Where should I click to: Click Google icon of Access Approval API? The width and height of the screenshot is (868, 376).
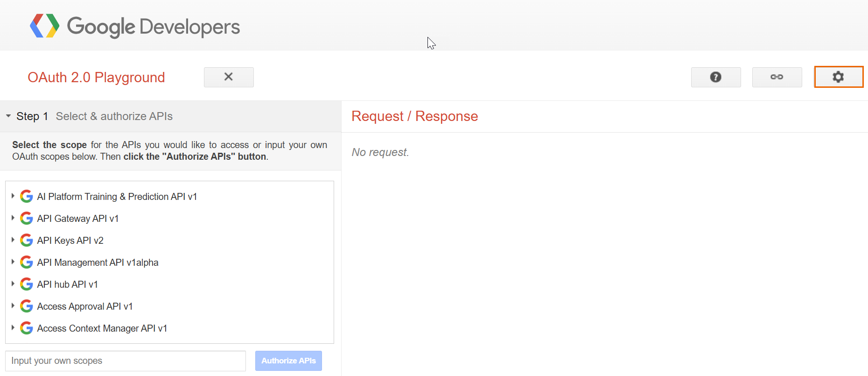(27, 306)
